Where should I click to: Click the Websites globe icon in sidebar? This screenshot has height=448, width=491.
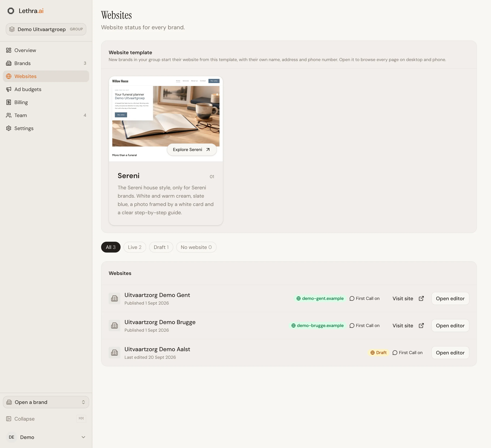point(9,76)
